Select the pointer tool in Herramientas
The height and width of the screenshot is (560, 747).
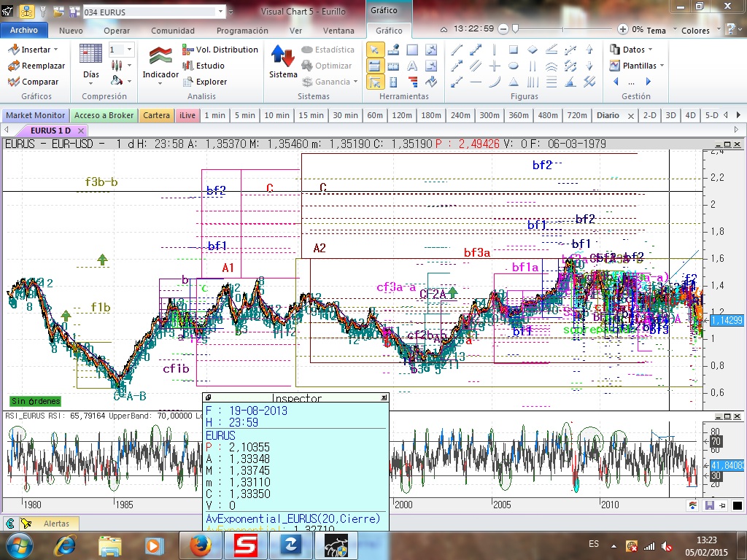[x=374, y=50]
